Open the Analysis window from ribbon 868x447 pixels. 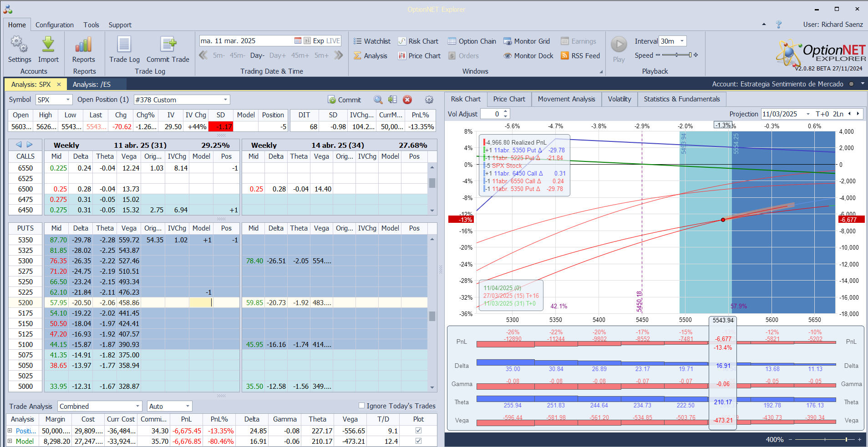[371, 55]
